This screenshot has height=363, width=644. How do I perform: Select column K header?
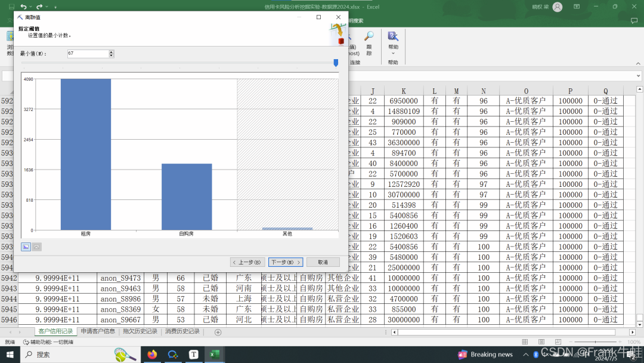(x=404, y=91)
